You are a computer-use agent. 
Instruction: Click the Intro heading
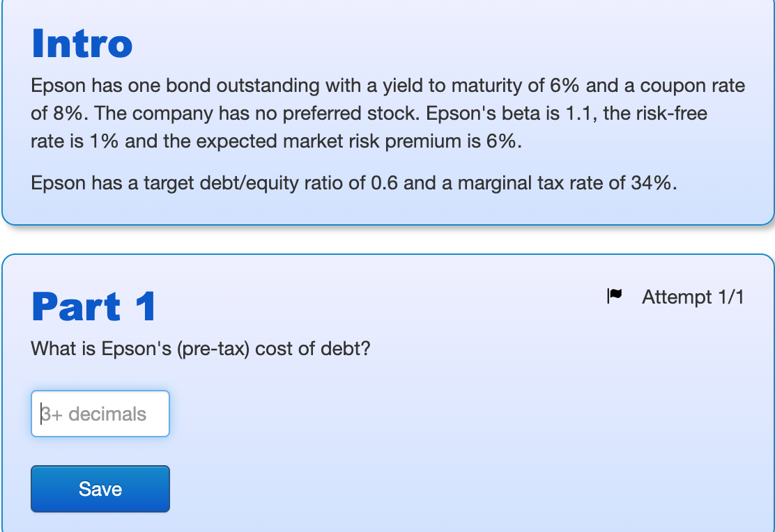[82, 43]
